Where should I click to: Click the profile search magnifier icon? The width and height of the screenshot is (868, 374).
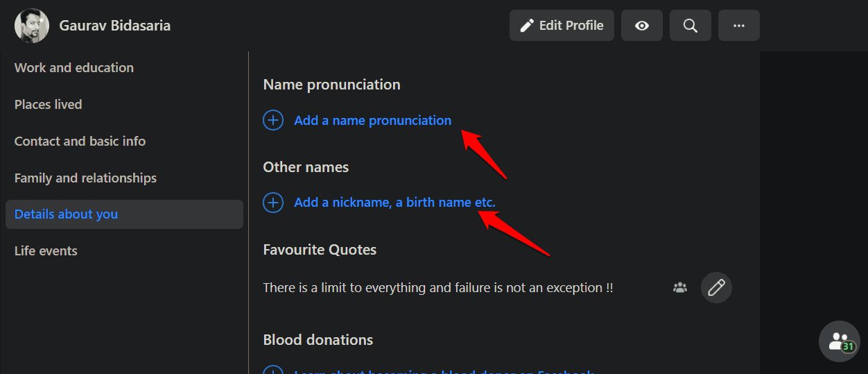tap(690, 26)
